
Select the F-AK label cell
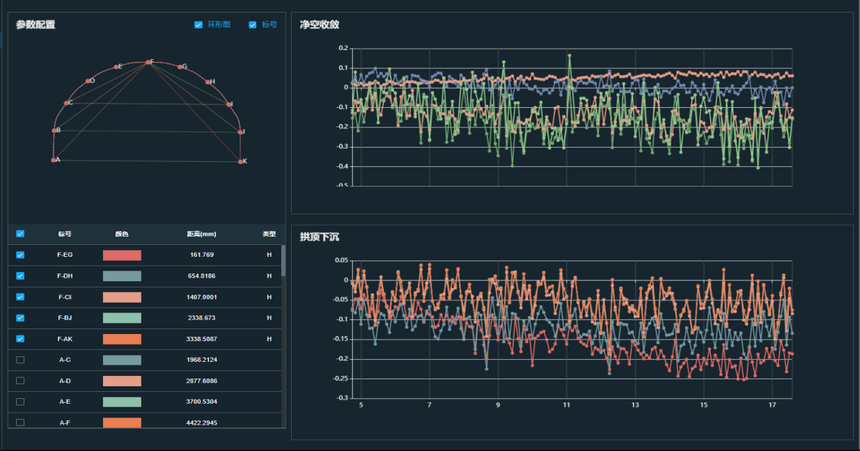tap(65, 339)
